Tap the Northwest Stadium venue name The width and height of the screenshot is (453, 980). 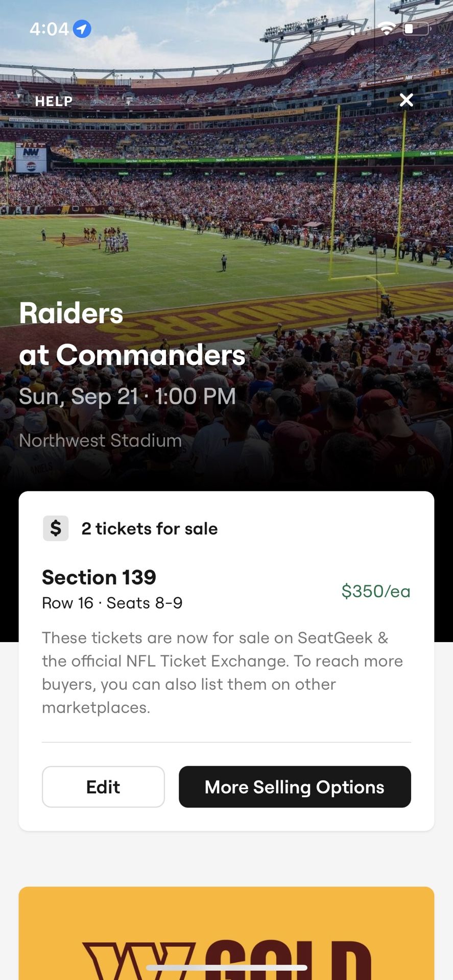100,440
